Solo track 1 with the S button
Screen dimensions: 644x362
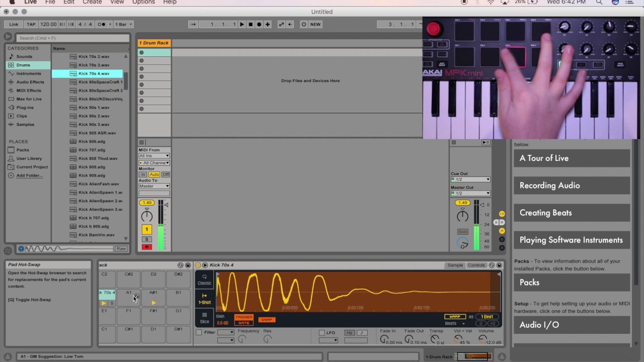tap(146, 239)
